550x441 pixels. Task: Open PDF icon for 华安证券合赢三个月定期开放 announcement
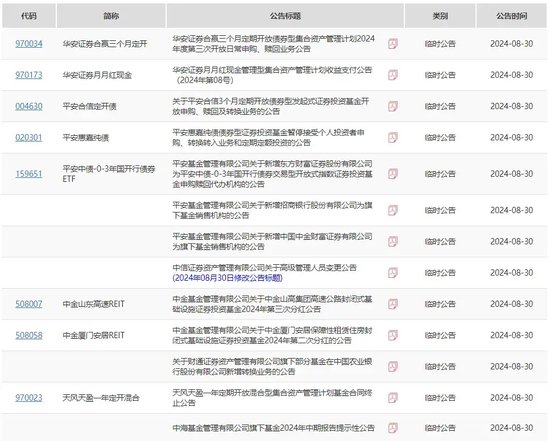tap(393, 44)
